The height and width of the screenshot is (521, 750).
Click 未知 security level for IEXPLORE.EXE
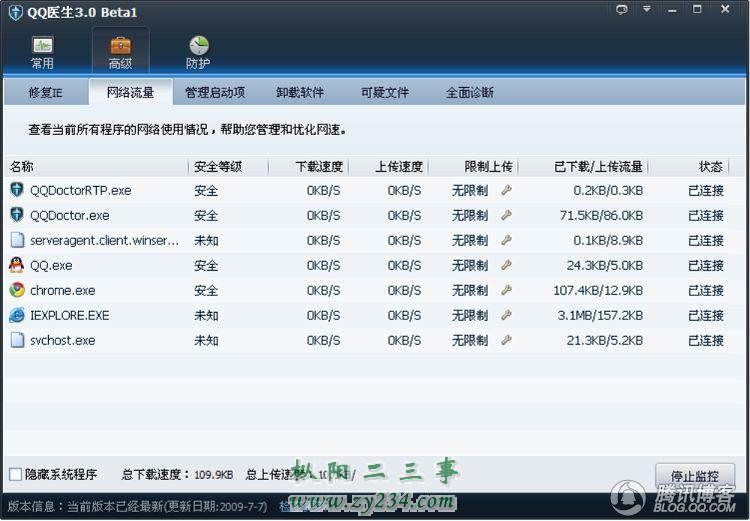click(206, 315)
